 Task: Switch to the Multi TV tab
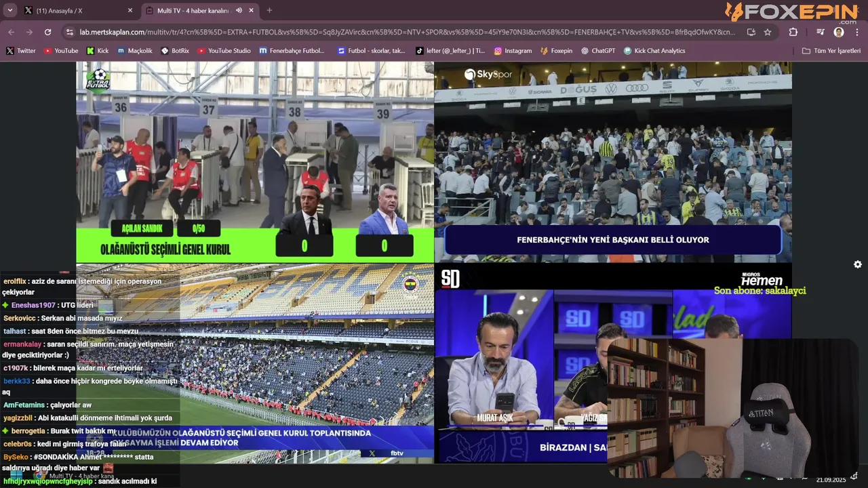(x=200, y=10)
